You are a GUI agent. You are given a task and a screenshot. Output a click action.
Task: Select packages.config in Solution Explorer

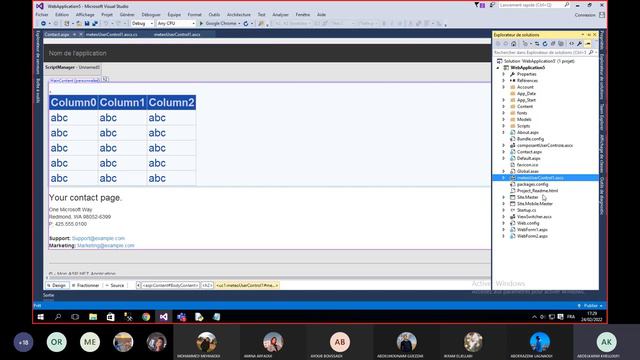pyautogui.click(x=532, y=184)
